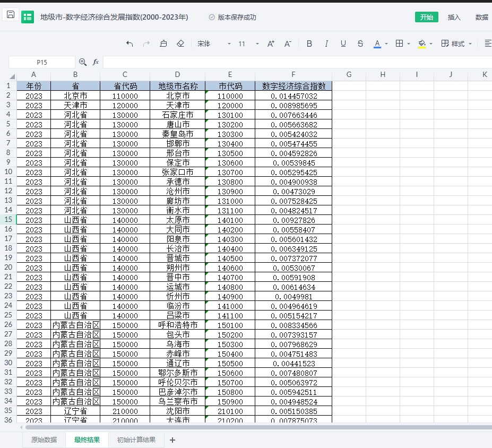
Task: Toggle underline formatting
Action: [343, 44]
